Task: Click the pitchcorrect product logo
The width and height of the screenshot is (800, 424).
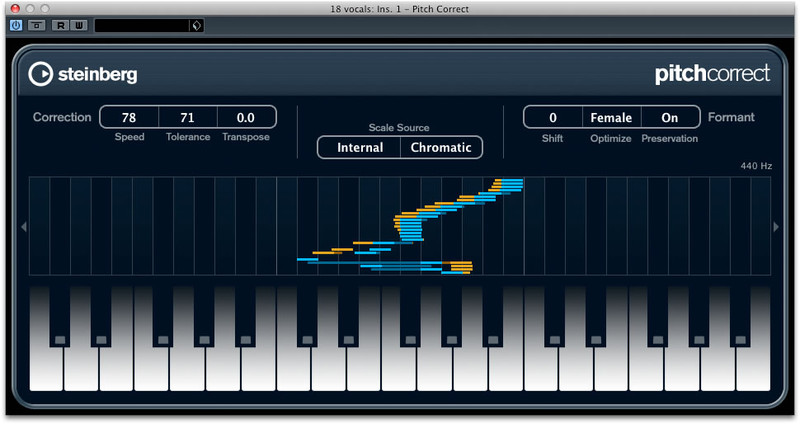Action: point(712,74)
